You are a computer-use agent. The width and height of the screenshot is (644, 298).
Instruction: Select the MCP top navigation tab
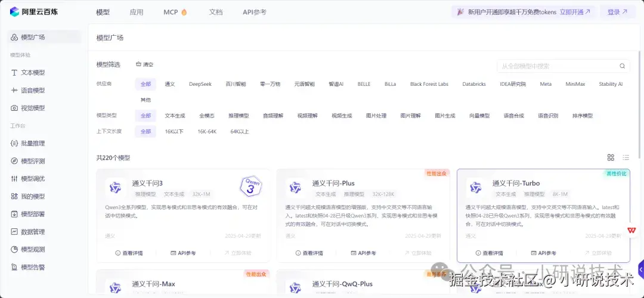pos(175,13)
